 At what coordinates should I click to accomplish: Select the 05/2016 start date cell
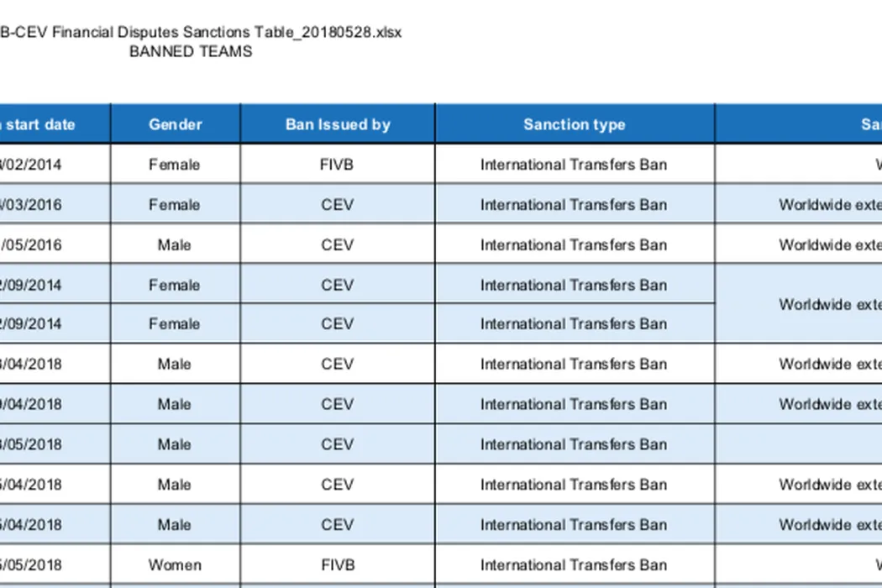pyautogui.click(x=34, y=245)
